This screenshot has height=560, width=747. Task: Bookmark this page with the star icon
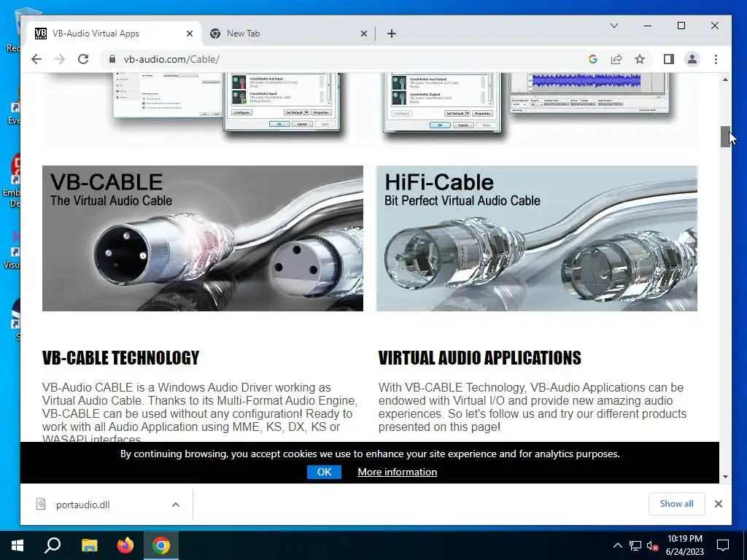coord(639,59)
